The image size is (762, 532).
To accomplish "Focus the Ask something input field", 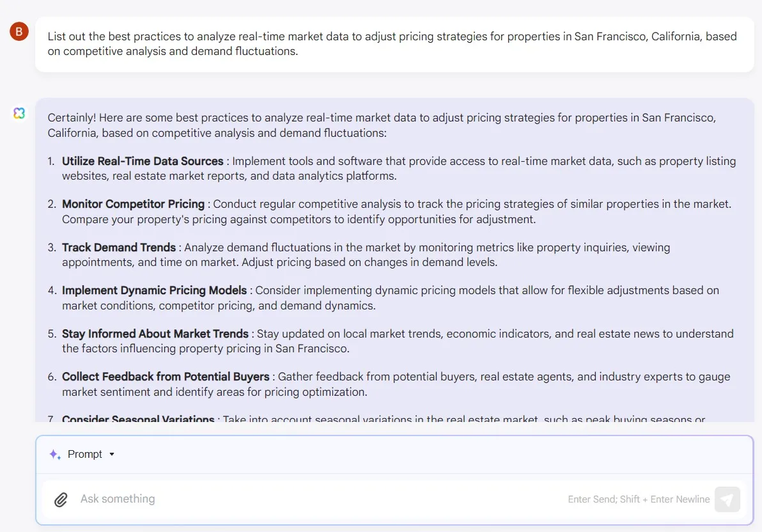I will 320,499.
